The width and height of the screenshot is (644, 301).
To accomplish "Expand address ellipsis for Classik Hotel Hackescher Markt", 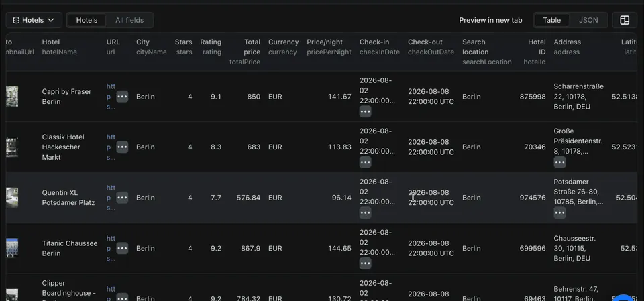I will point(559,162).
